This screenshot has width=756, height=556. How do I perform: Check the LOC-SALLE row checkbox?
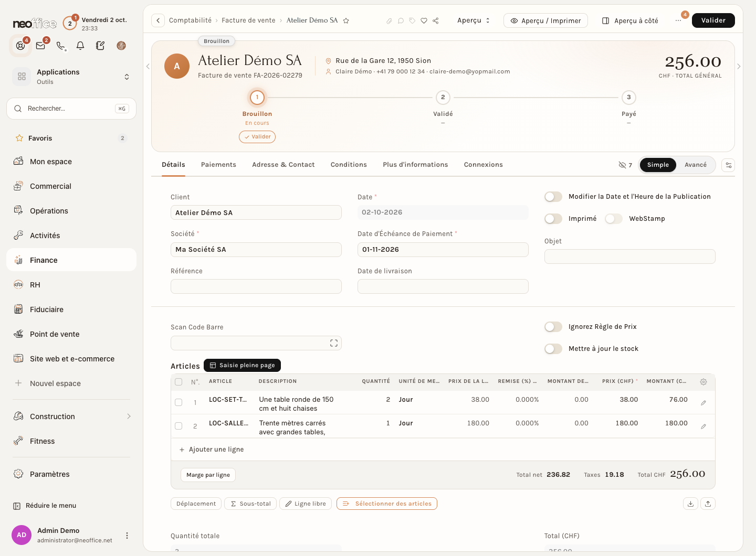(x=178, y=426)
